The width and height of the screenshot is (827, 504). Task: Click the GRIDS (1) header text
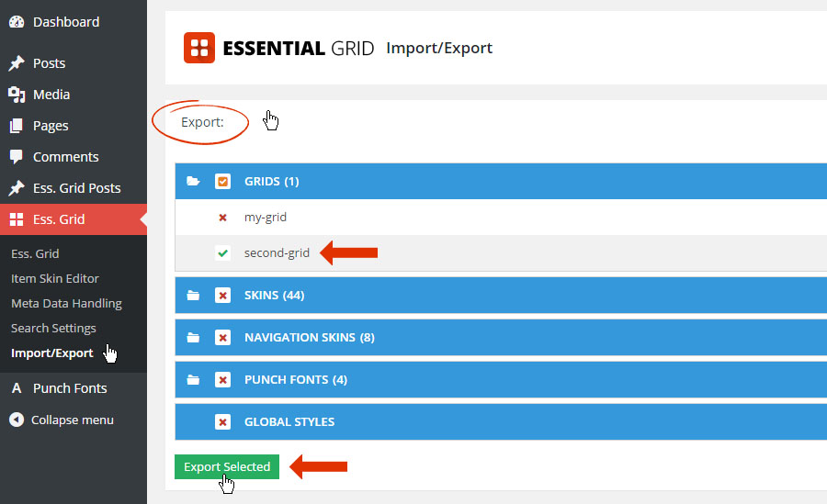click(272, 182)
